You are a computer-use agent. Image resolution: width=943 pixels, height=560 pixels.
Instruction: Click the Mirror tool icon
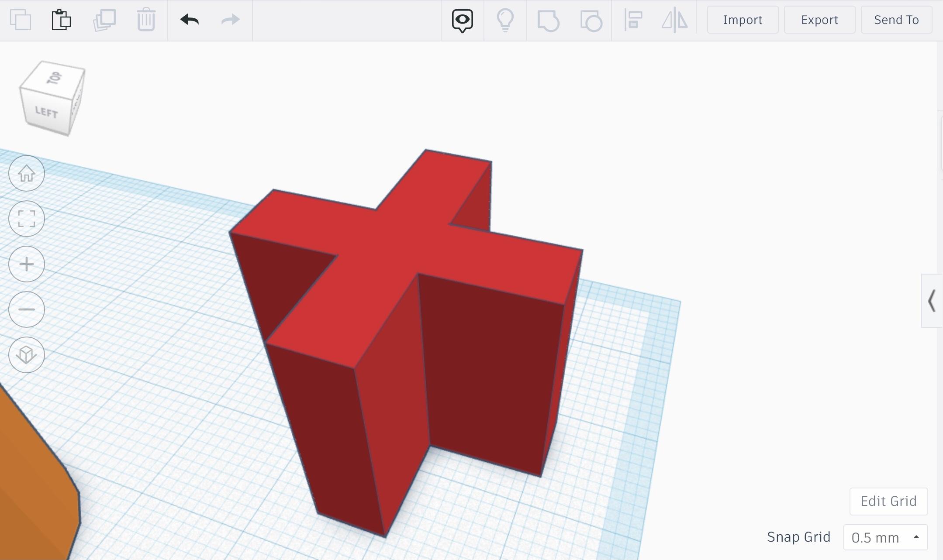point(674,20)
